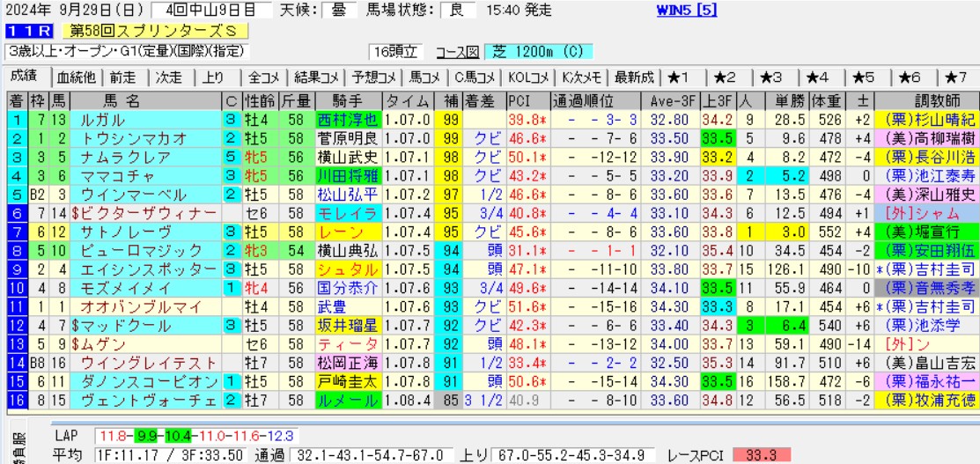The image size is (980, 464).
Task: Click jockey ルメール in last row
Action: click(x=347, y=401)
